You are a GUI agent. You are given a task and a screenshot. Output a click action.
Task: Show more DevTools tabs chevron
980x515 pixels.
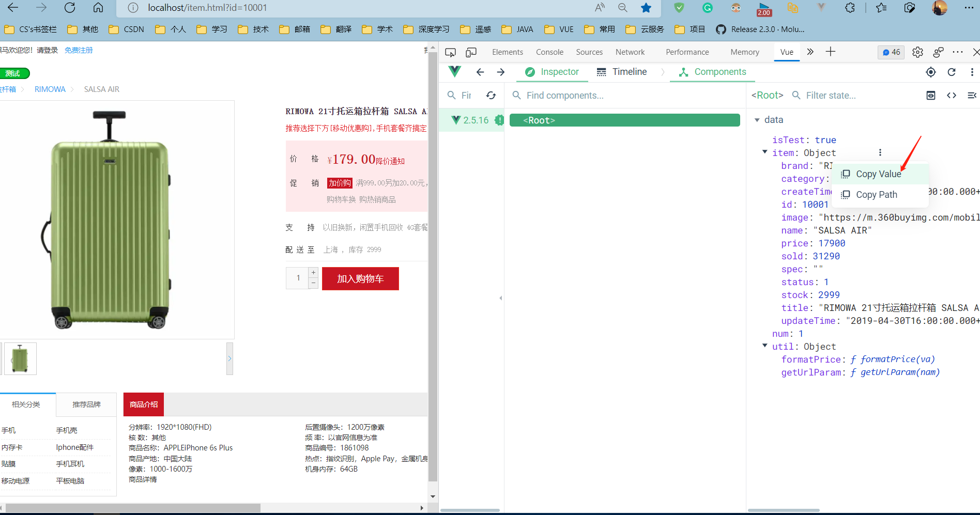point(810,52)
